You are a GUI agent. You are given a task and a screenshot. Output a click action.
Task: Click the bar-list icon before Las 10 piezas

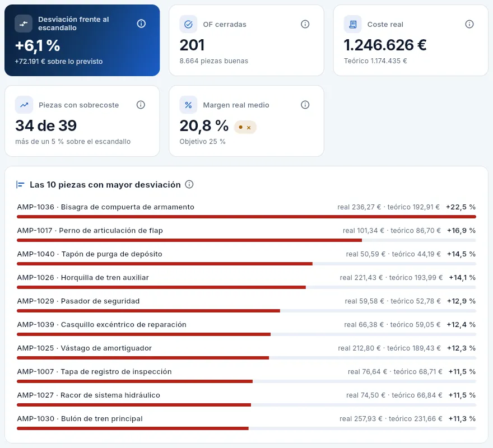(20, 185)
